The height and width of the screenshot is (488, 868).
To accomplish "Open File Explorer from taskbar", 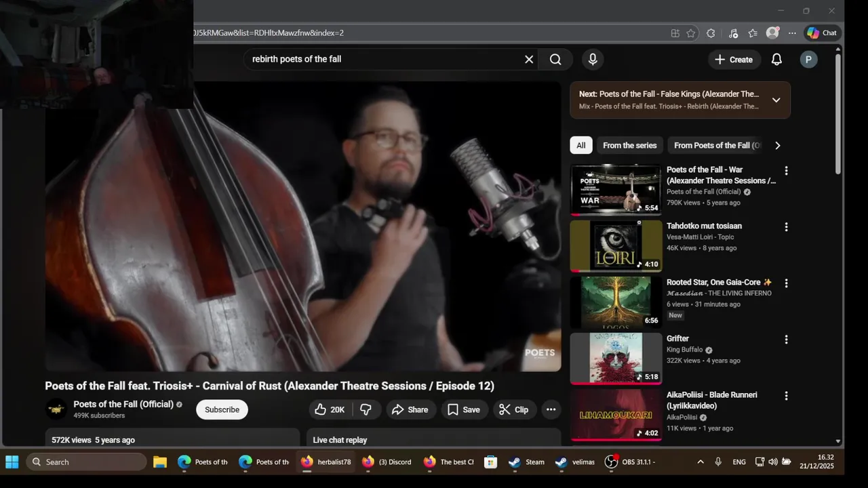I will point(160,462).
